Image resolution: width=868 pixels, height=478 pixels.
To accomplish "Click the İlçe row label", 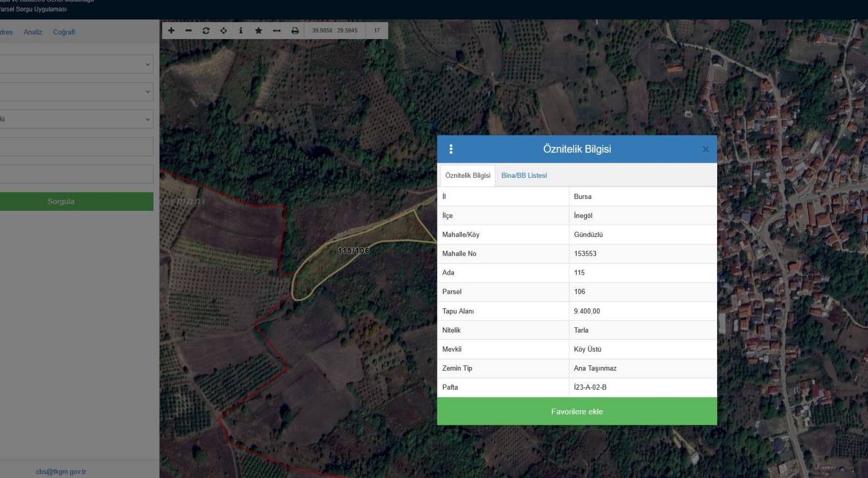I will click(x=448, y=216).
